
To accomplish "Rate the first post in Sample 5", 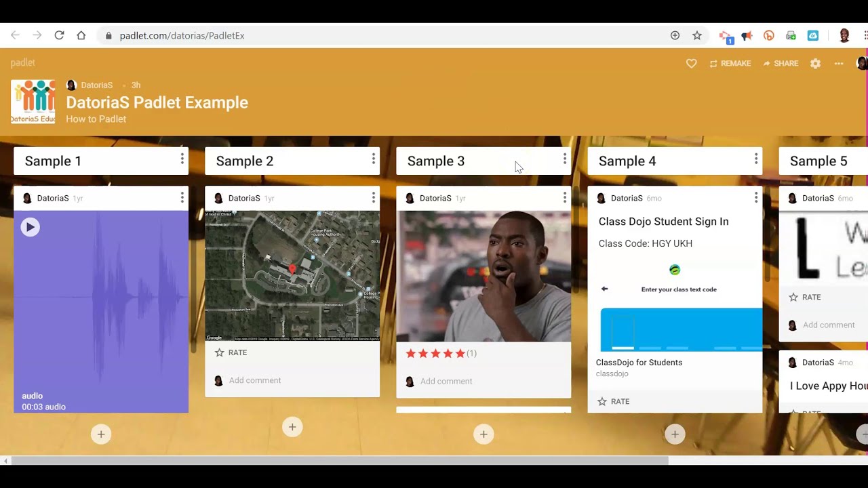I will click(805, 297).
